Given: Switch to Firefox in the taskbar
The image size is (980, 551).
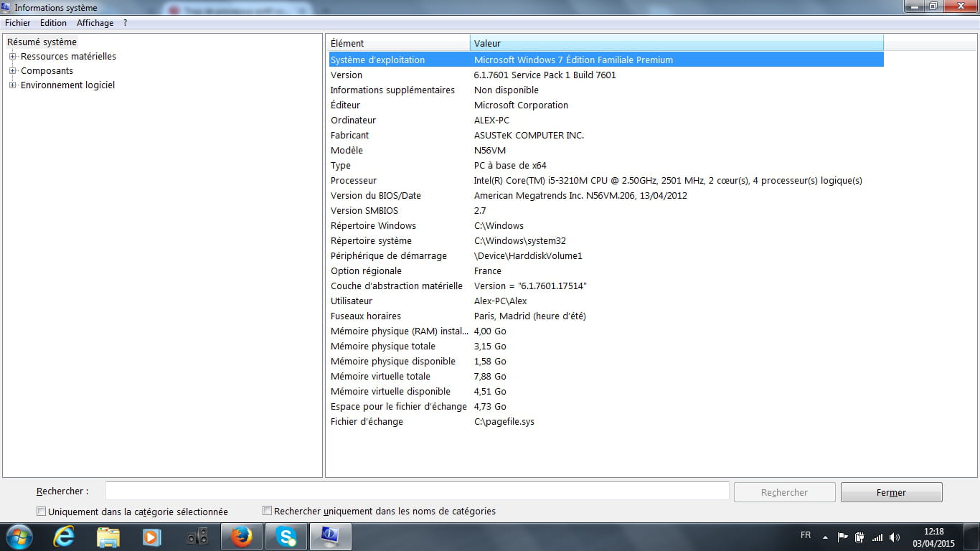Looking at the screenshot, I should tap(242, 537).
